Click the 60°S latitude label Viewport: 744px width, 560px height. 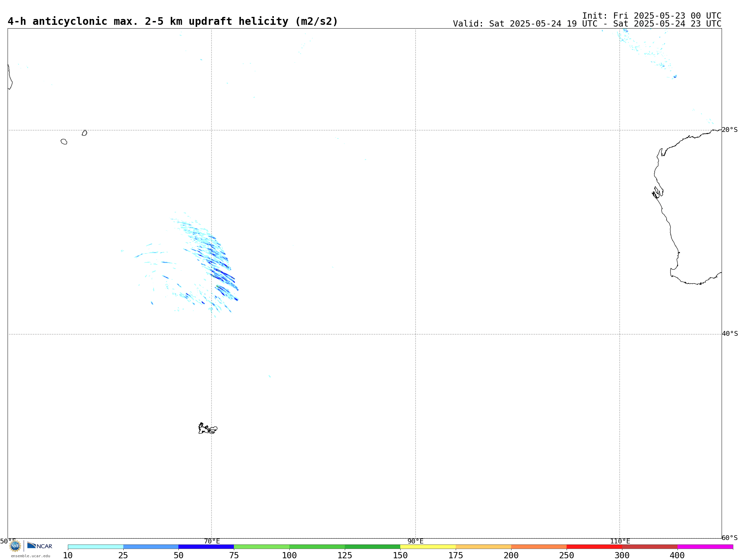click(730, 538)
